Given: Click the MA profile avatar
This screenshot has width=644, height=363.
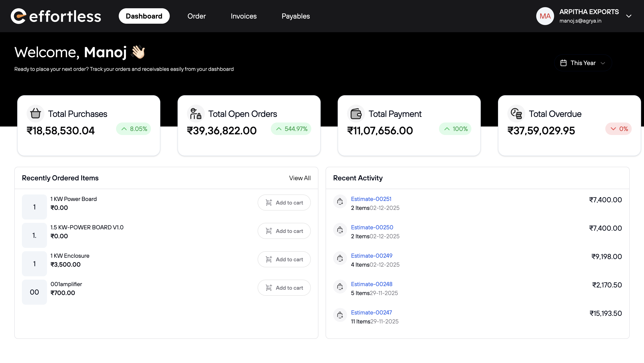Looking at the screenshot, I should tap(545, 16).
